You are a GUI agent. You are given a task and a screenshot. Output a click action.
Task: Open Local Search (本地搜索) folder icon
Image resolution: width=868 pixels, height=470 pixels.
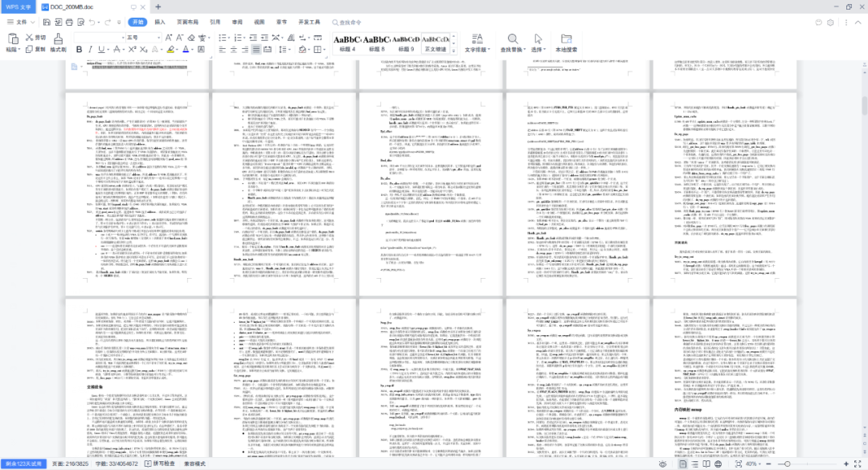[x=566, y=43]
